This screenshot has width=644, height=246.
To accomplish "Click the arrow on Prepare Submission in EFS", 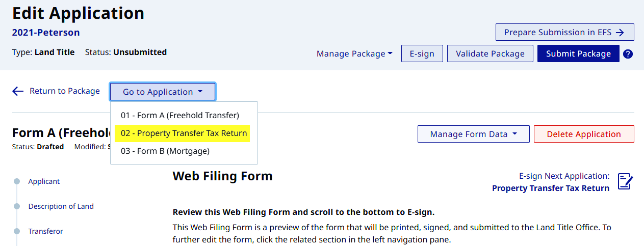I will point(620,32).
